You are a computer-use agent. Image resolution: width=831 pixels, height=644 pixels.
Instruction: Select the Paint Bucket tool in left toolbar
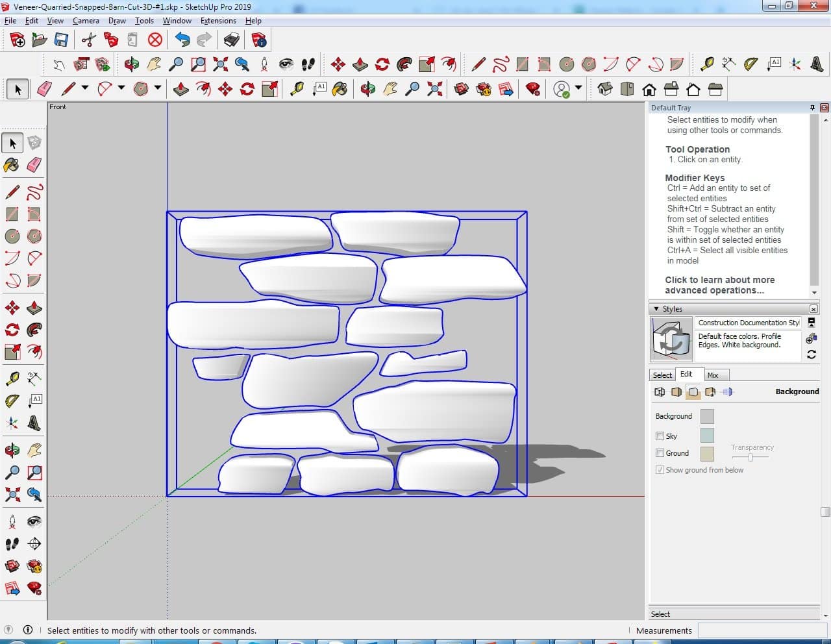(12, 165)
